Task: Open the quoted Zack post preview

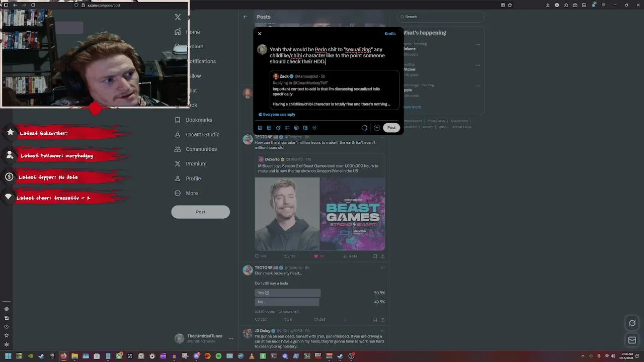Action: pos(334,90)
